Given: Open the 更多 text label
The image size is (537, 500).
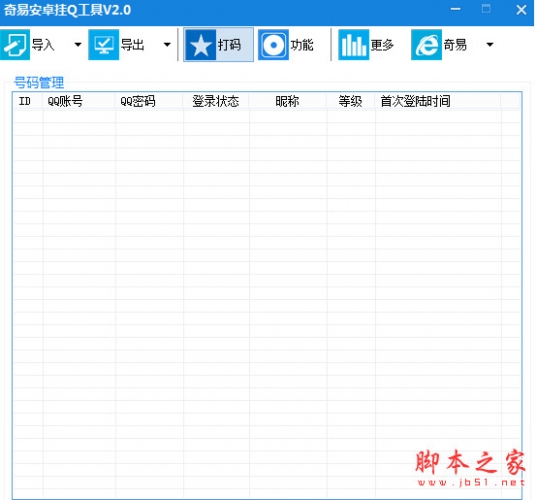Looking at the screenshot, I should point(383,45).
